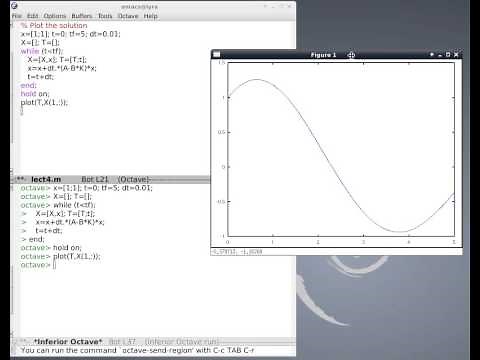Click the '> end;' line in the Octave shell
480x360 pixels.
[x=33, y=239]
